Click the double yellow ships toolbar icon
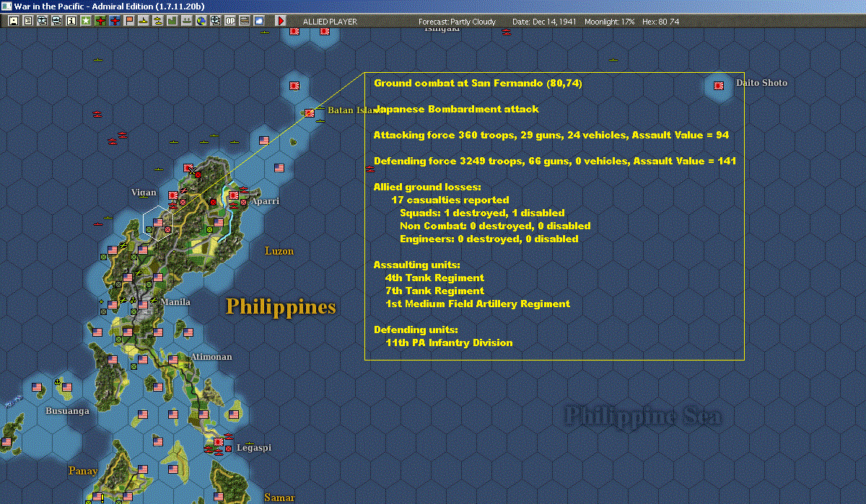 click(x=157, y=21)
